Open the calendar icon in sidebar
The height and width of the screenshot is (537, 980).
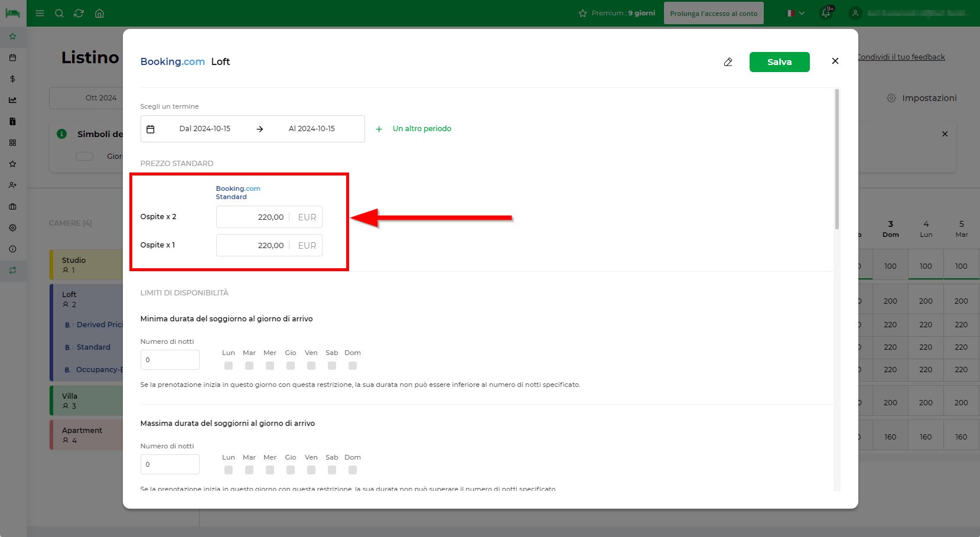[x=12, y=57]
